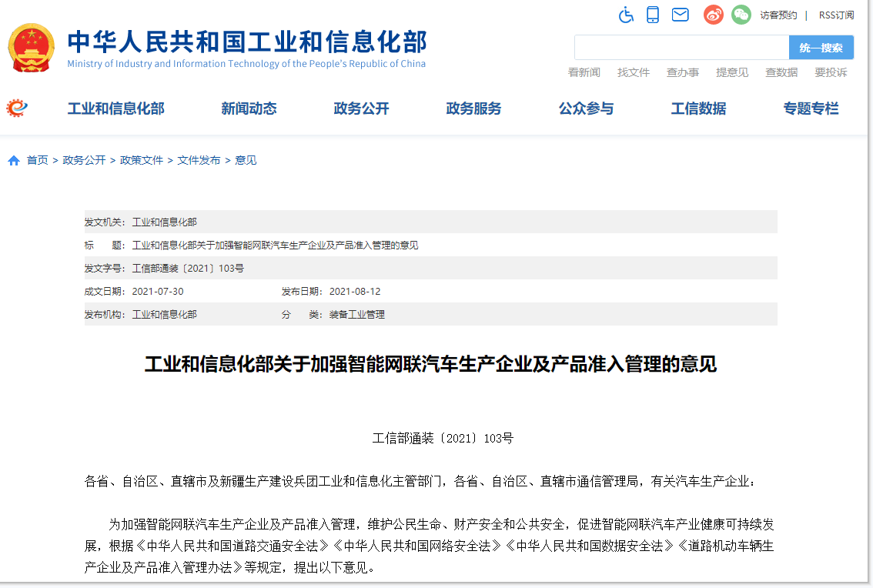Image resolution: width=873 pixels, height=588 pixels.
Task: Click the email envelope icon
Action: point(680,15)
